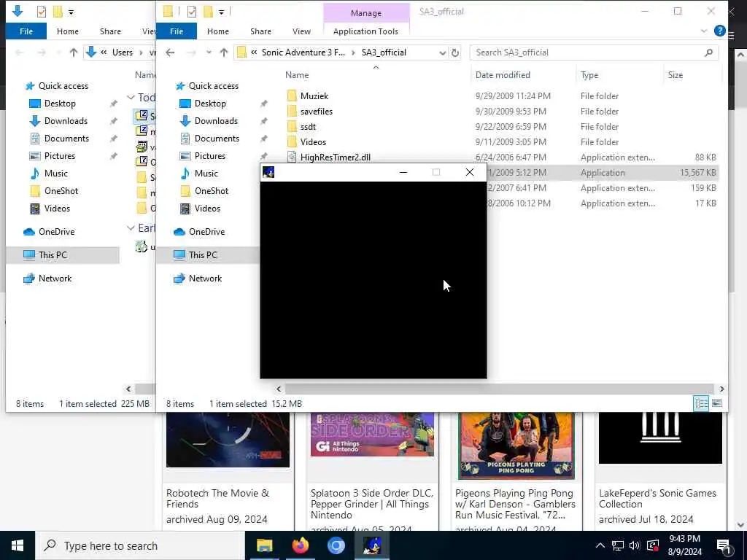The width and height of the screenshot is (747, 560).
Task: Open Firefox from taskbar
Action: (300, 545)
